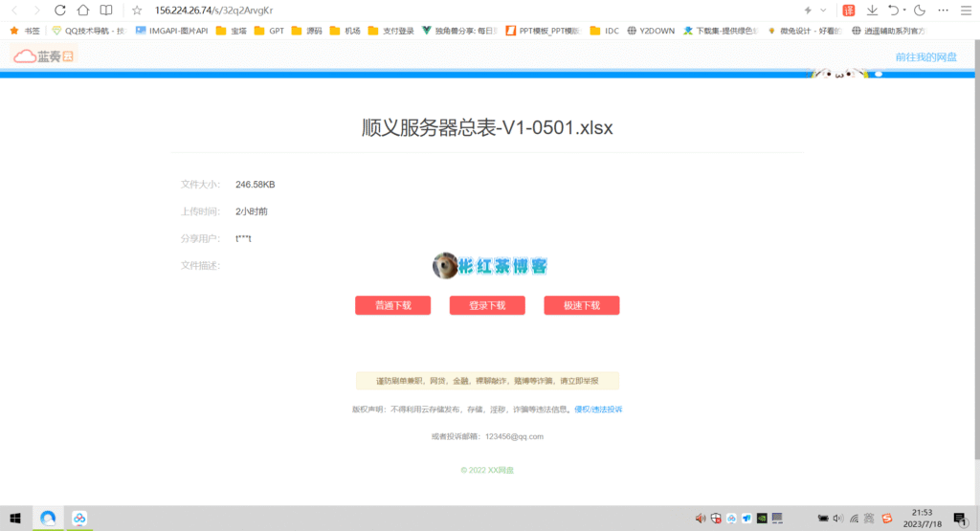Expand the undo icon's small dropdown arrow
This screenshot has width=980, height=531.
coord(904,10)
